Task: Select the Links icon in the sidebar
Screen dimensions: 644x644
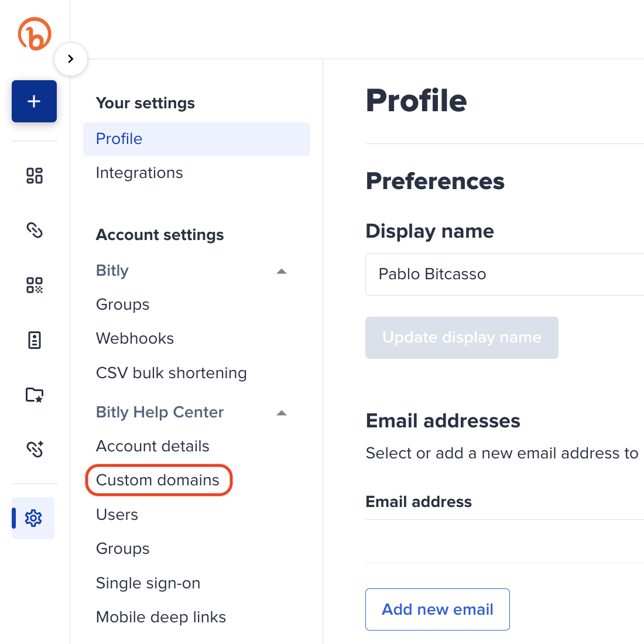Action: pos(34,230)
